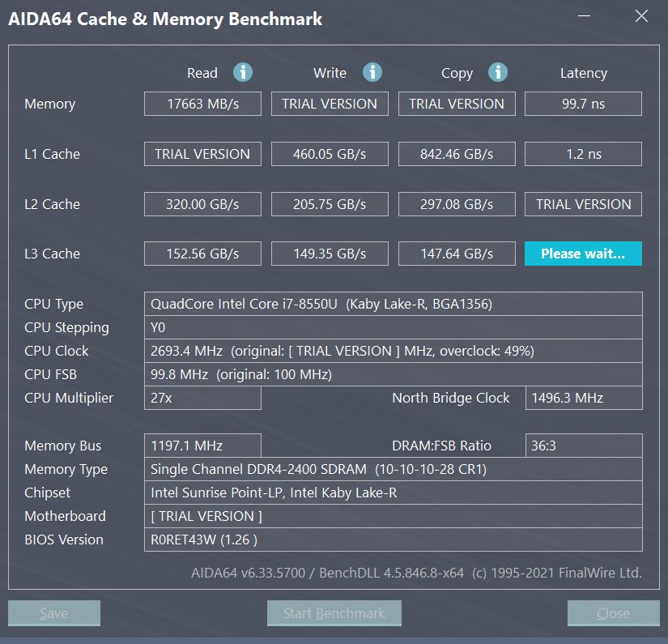Click Memory Type DDR4-2400 SDRAM field
Screen dimensions: 668x644
click(394, 469)
